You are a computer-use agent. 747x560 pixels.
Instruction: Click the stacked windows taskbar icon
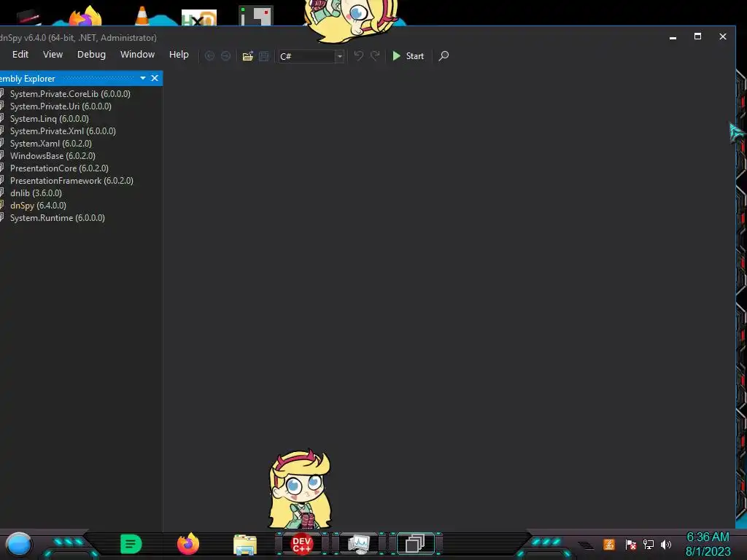(415, 544)
